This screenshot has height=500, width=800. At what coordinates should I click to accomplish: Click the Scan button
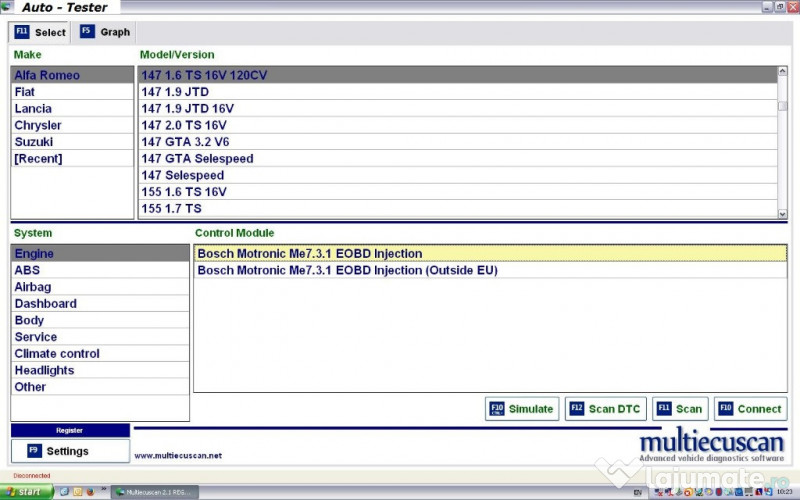click(680, 409)
